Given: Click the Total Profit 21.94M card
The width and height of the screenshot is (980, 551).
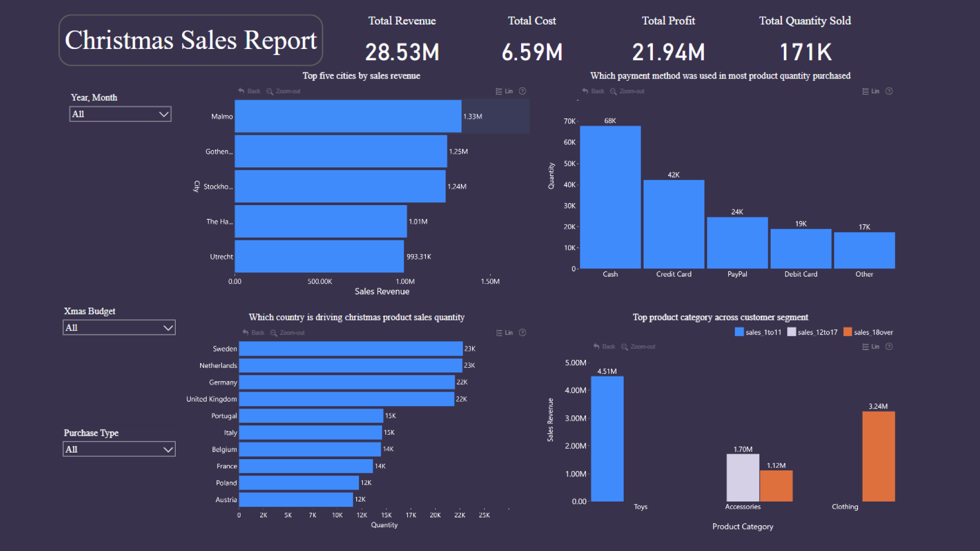Looking at the screenshot, I should coord(669,40).
